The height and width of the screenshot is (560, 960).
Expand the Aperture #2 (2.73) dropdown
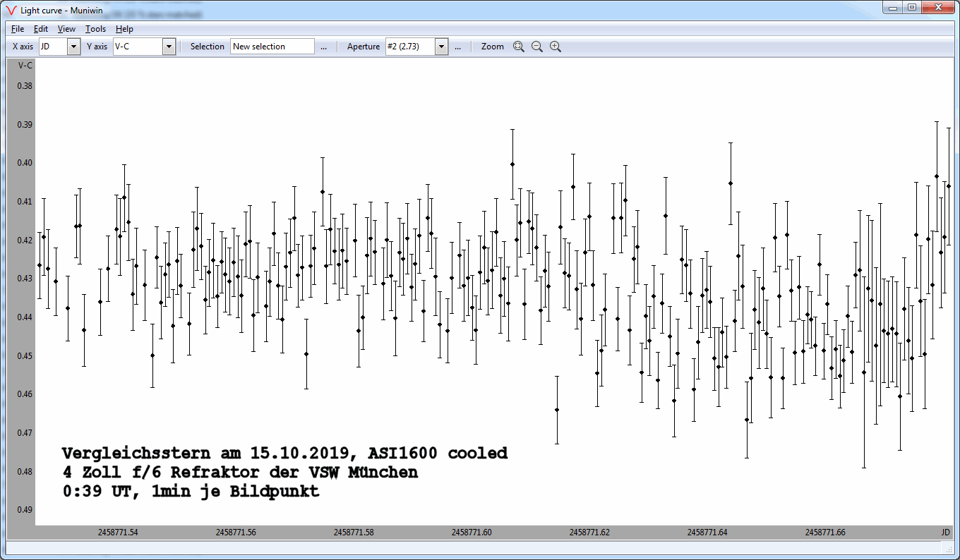click(441, 47)
